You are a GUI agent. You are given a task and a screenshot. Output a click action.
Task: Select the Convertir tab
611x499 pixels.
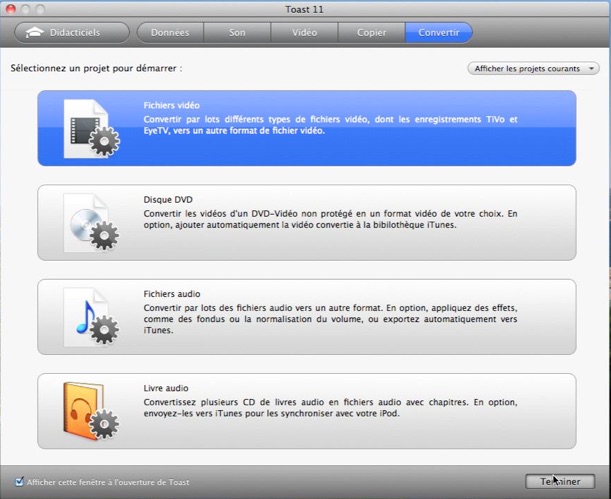coord(439,32)
